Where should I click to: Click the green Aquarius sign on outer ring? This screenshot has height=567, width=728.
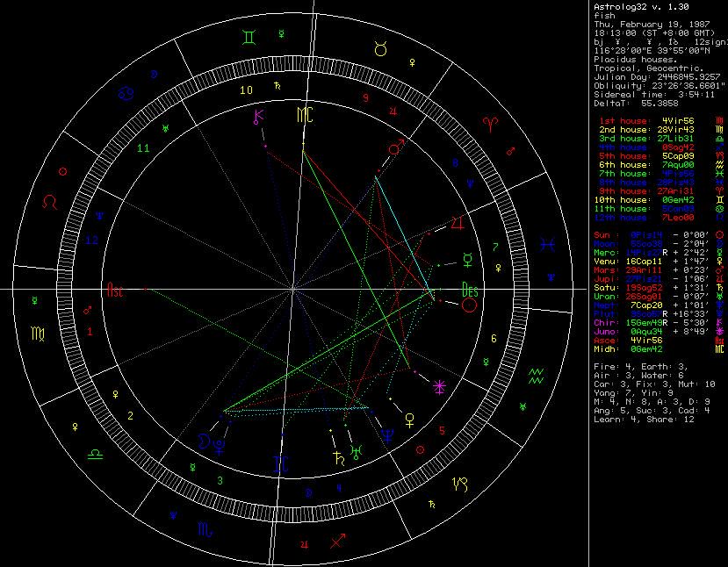537,376
